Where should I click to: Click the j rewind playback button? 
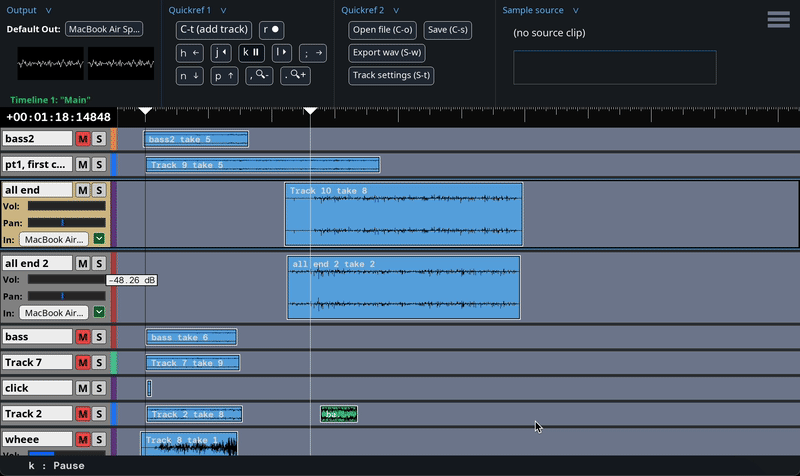tap(221, 53)
